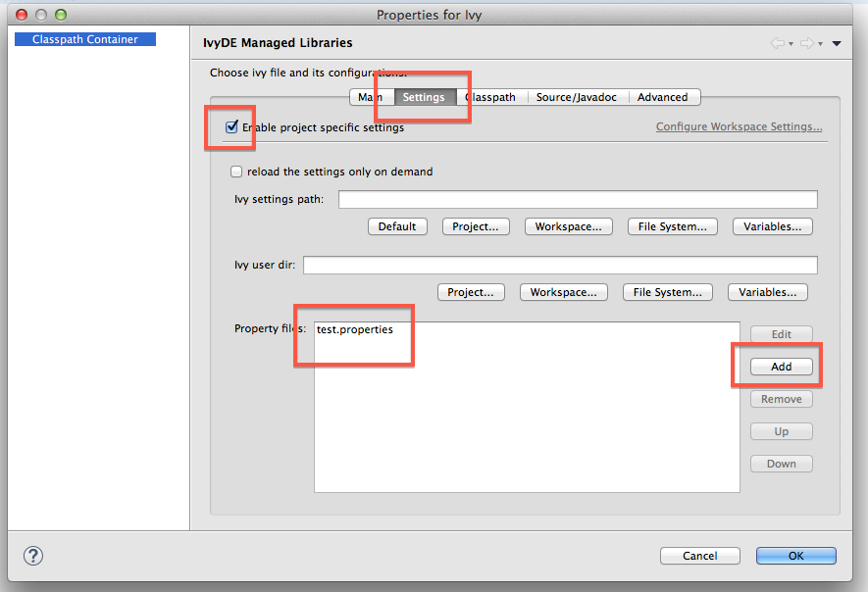868x592 pixels.
Task: Select the Settings tab
Action: [x=424, y=97]
